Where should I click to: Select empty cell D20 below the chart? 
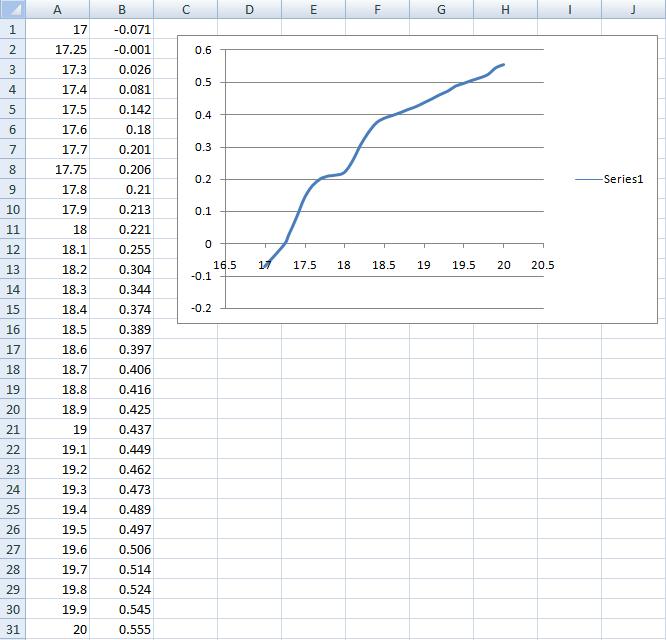[249, 409]
